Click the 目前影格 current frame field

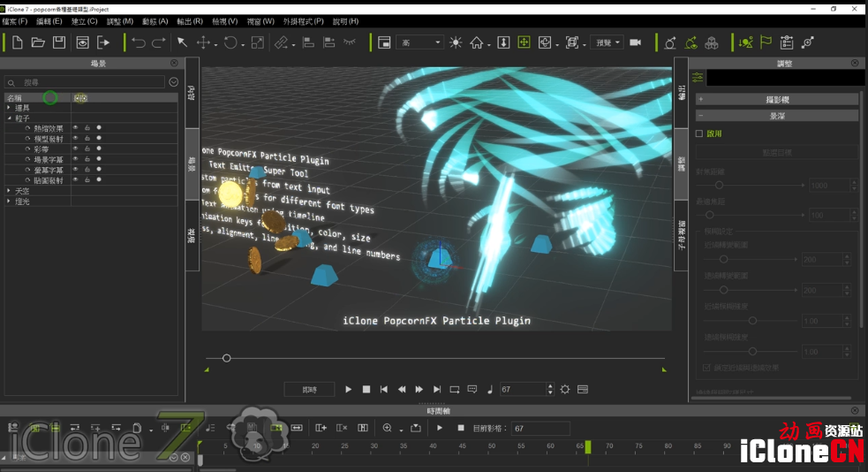tap(540, 428)
